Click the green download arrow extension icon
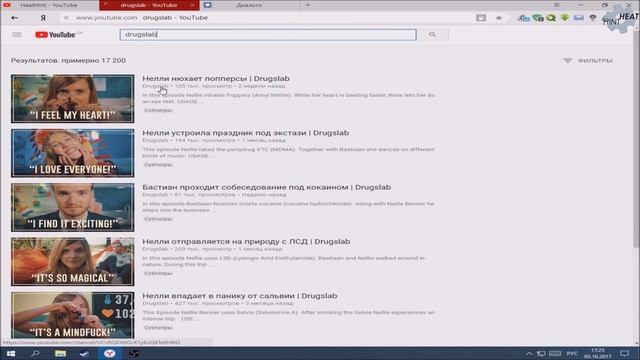The image size is (640, 360). pos(565,18)
